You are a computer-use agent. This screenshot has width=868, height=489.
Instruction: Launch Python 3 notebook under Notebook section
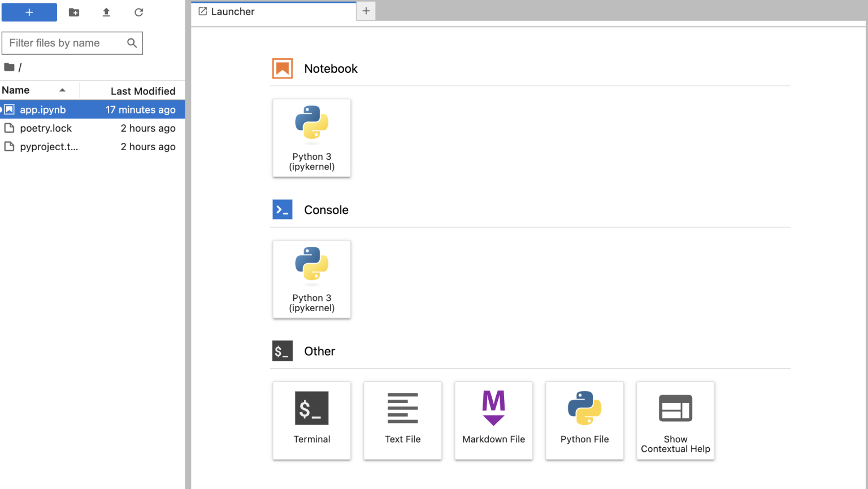coord(312,138)
